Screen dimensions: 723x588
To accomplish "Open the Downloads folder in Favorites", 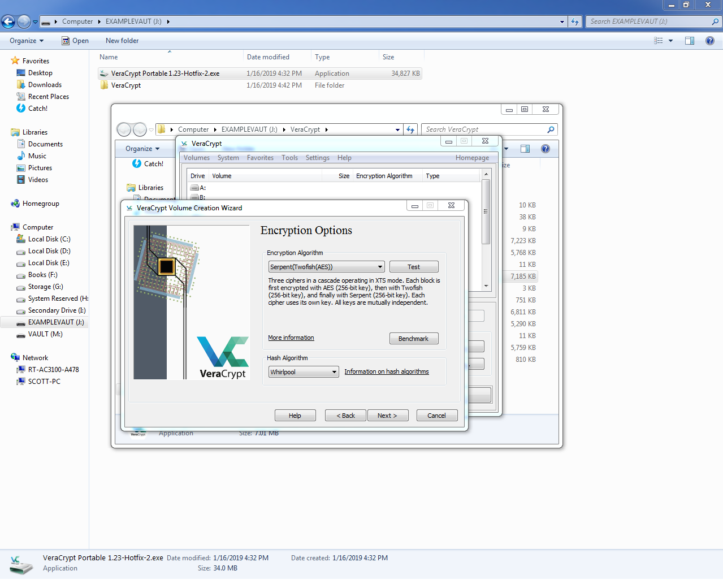I will click(x=39, y=85).
